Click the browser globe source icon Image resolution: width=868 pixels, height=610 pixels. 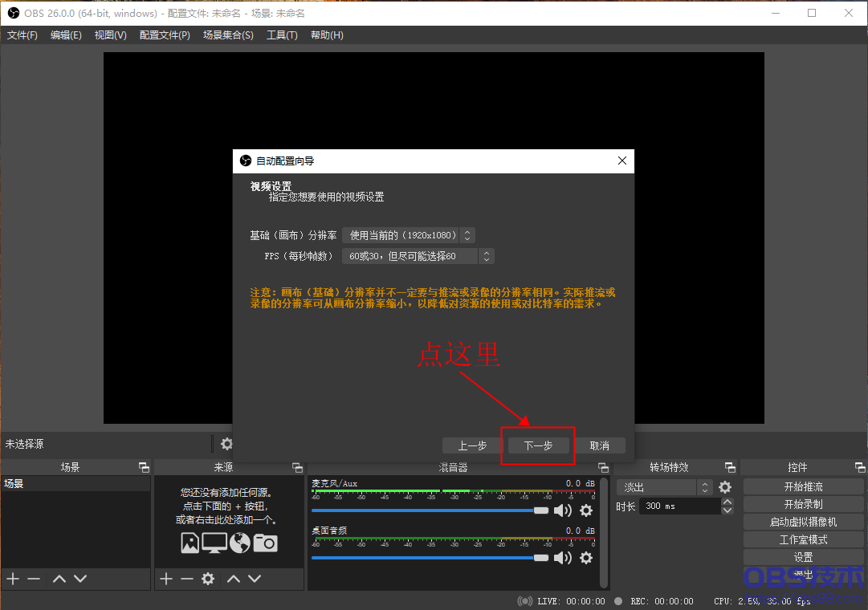pos(240,543)
